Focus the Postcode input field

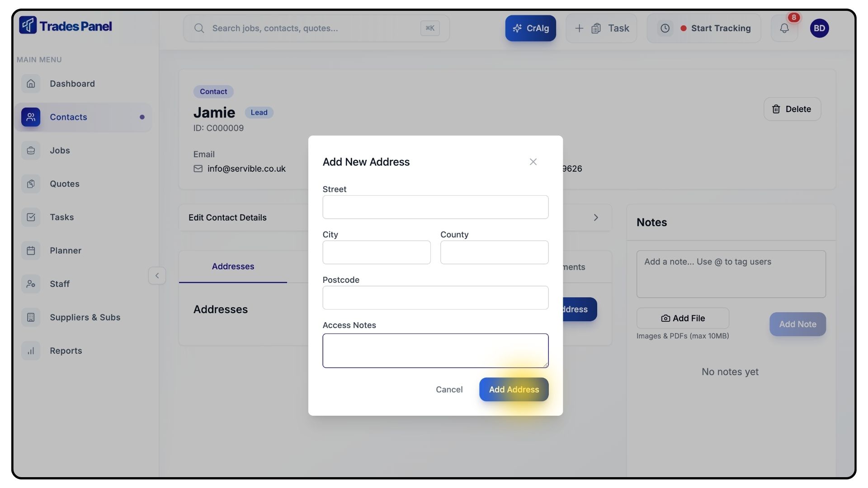pos(435,298)
